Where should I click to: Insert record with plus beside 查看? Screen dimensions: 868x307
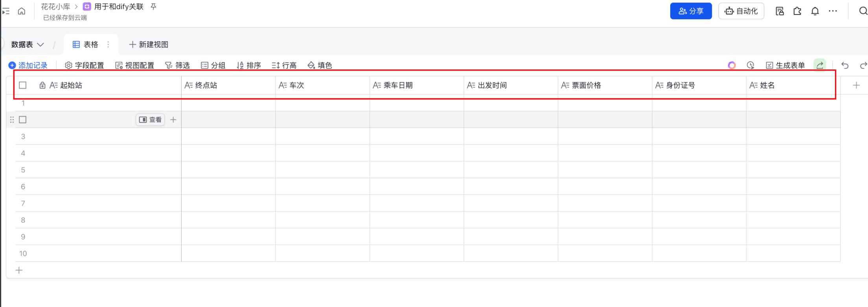[173, 120]
